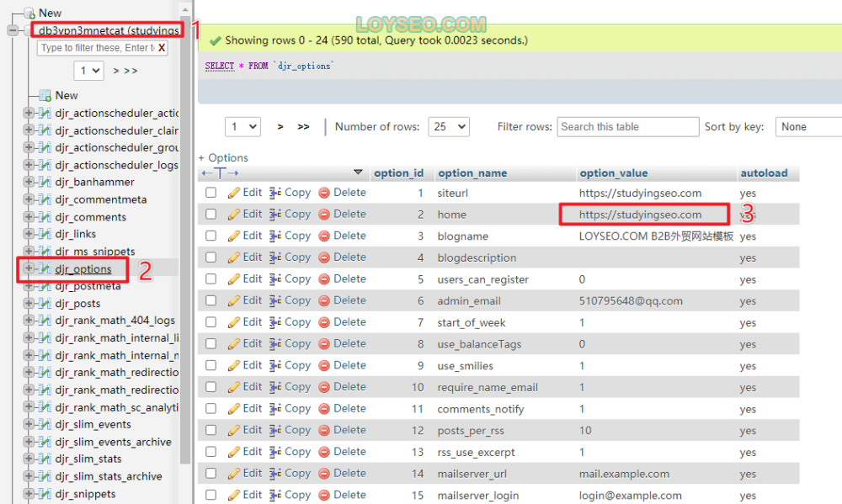The height and width of the screenshot is (504, 842).
Task: Click the Search this table field
Action: pyautogui.click(x=628, y=127)
